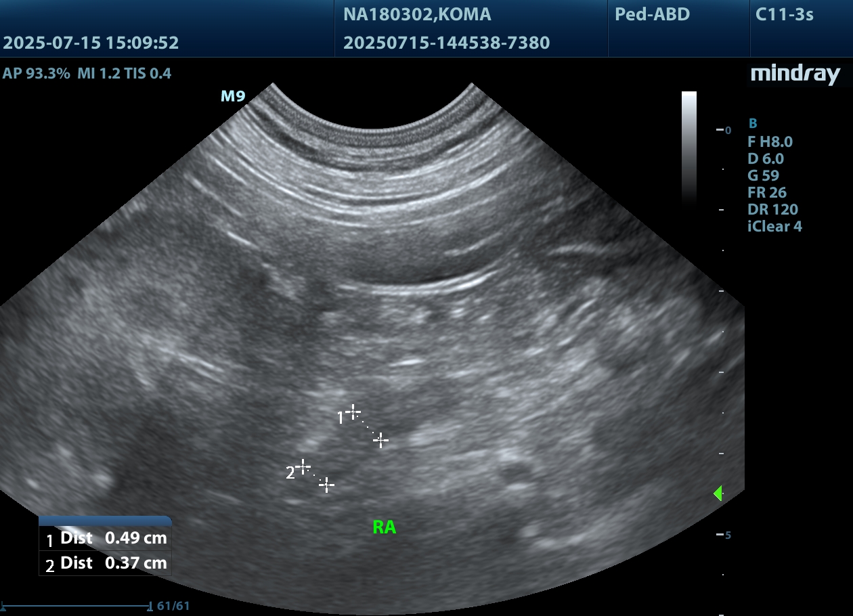Select the iClear 4 parameter
Viewport: 853px width, 616px height.
(774, 226)
